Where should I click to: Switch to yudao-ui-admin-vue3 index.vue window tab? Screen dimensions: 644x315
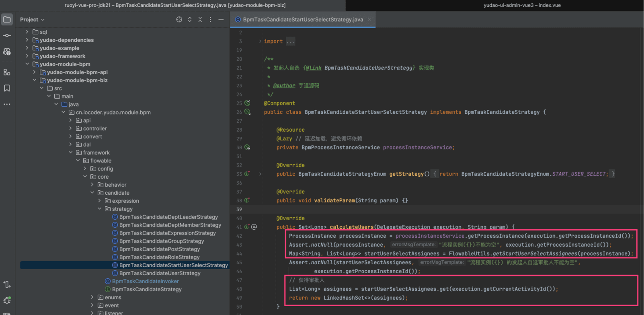[x=522, y=5]
